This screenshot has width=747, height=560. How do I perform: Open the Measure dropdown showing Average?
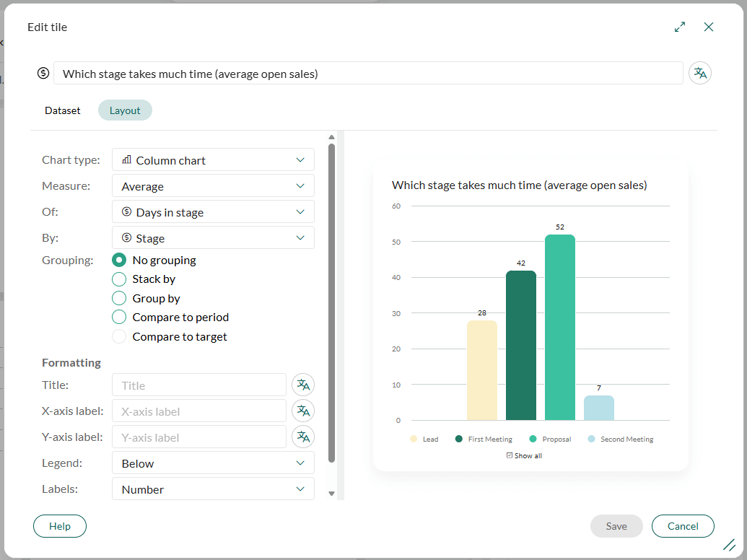[213, 185]
